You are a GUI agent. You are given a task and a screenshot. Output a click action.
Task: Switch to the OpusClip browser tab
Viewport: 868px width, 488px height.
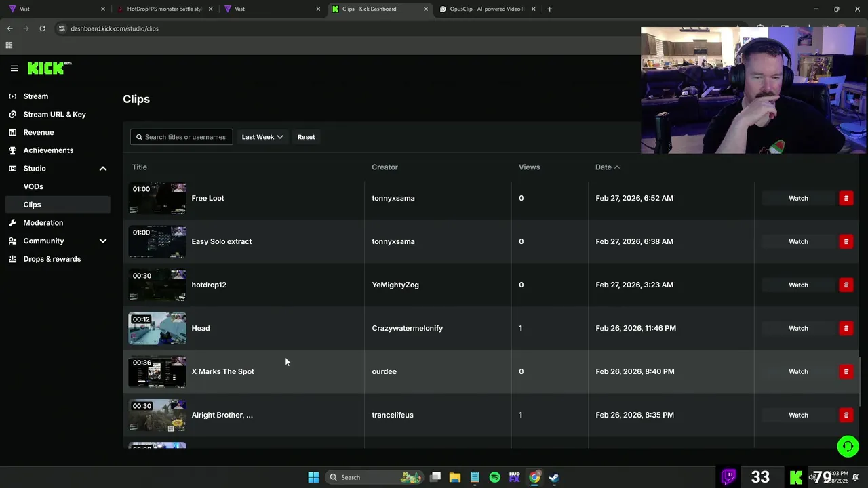click(x=487, y=9)
